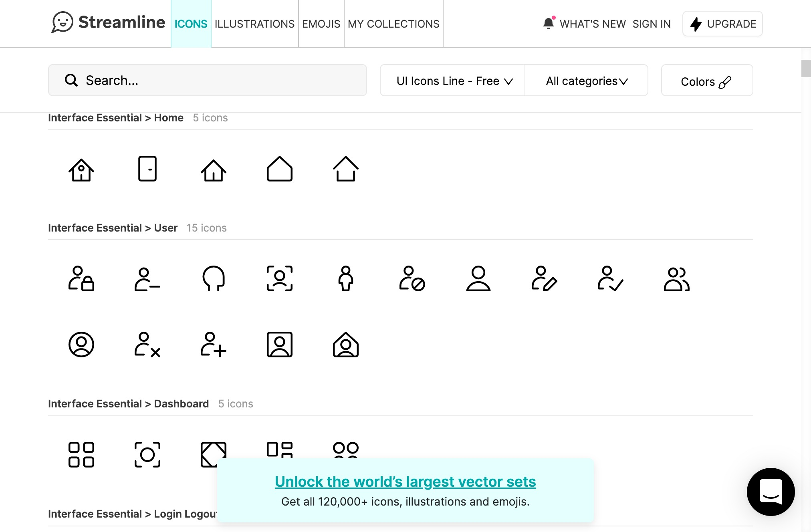The image size is (811, 532).
Task: Open the UI Icons Line - Free dropdown
Action: coord(453,81)
